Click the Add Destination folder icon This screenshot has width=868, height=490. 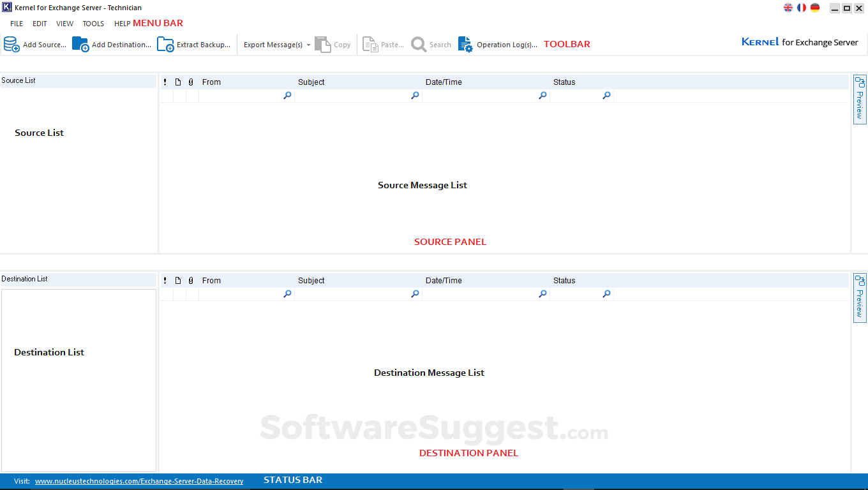coord(80,44)
